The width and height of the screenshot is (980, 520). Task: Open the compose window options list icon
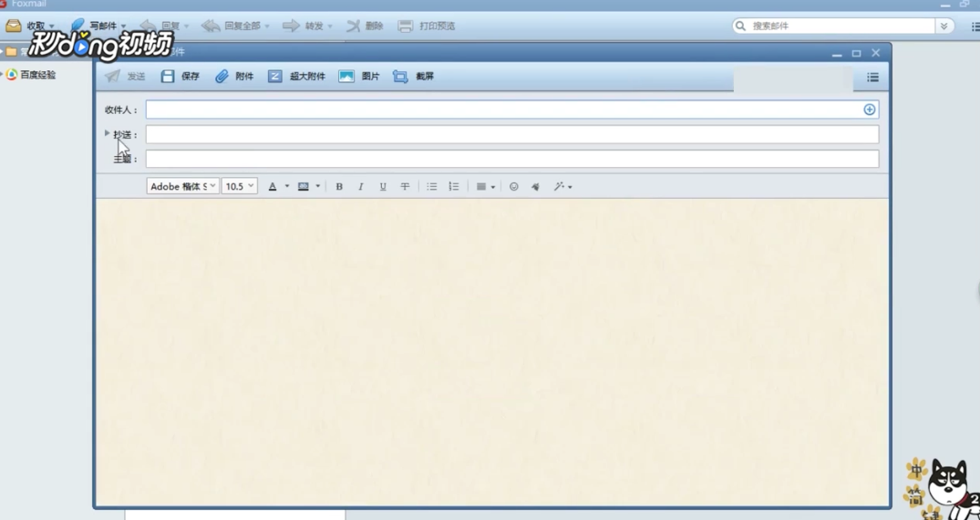[x=873, y=78]
